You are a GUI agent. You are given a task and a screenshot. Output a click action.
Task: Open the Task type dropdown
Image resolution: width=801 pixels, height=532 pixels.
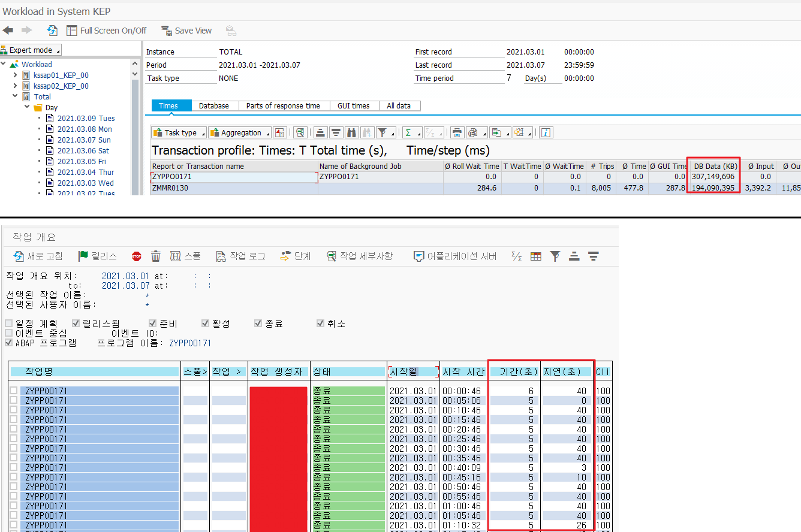click(x=178, y=132)
